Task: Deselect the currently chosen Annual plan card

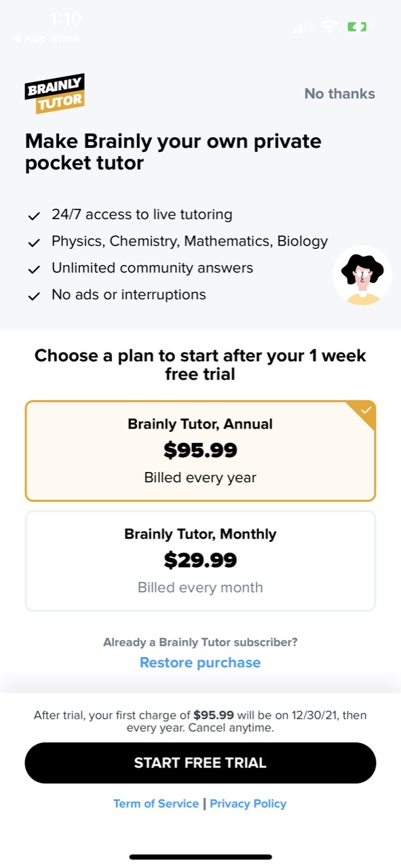Action: pos(200,450)
